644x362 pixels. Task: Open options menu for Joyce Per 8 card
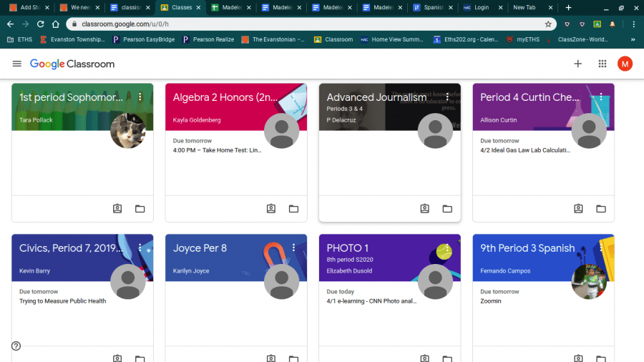click(x=293, y=248)
